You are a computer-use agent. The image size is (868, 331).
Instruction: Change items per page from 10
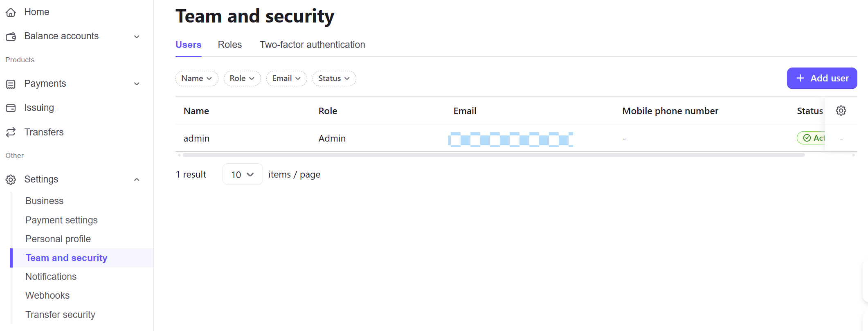click(242, 174)
